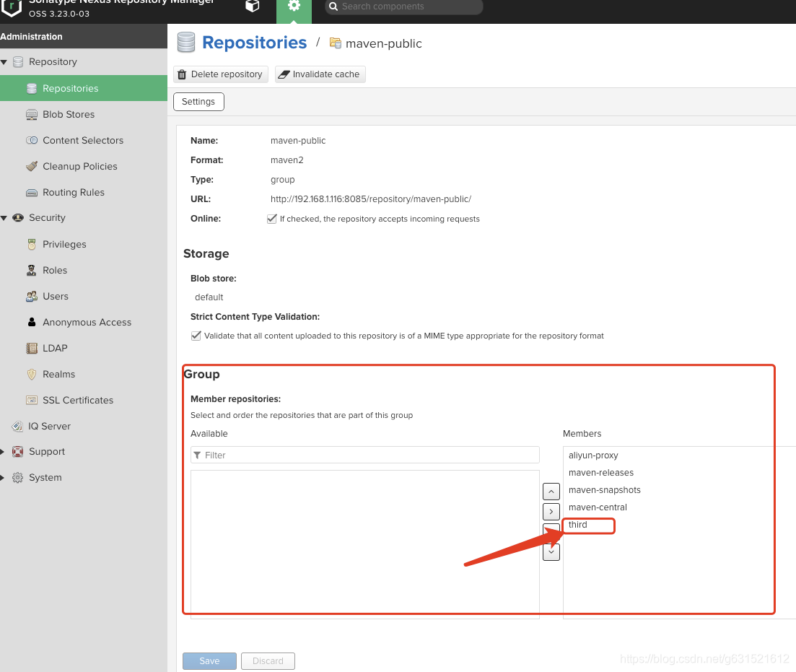Click the Available repositories Filter field
Image resolution: width=796 pixels, height=672 pixels.
pos(365,455)
